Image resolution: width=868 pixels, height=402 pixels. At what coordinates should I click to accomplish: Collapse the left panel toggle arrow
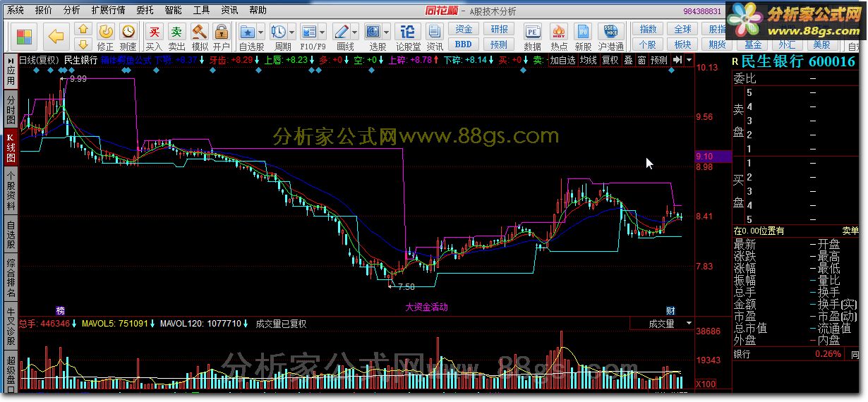point(11,61)
